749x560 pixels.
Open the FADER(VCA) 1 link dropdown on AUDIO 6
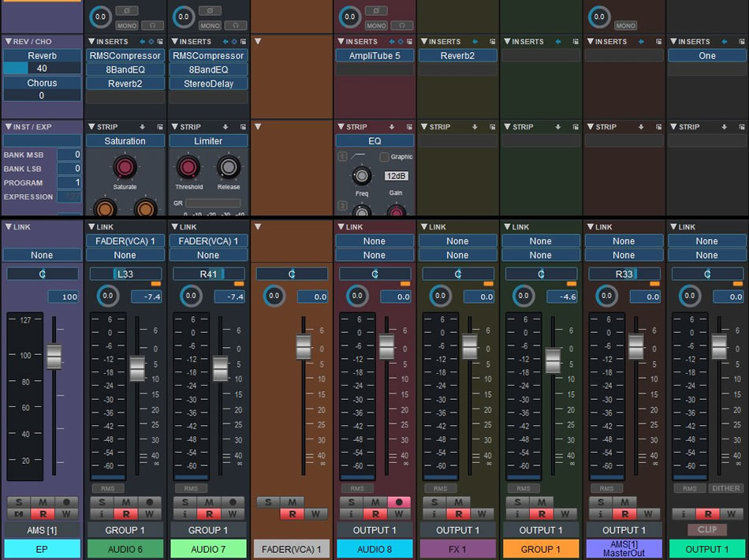click(125, 241)
